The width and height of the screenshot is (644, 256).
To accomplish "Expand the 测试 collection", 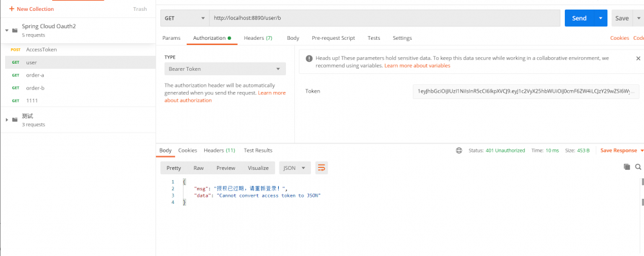I will (x=6, y=120).
